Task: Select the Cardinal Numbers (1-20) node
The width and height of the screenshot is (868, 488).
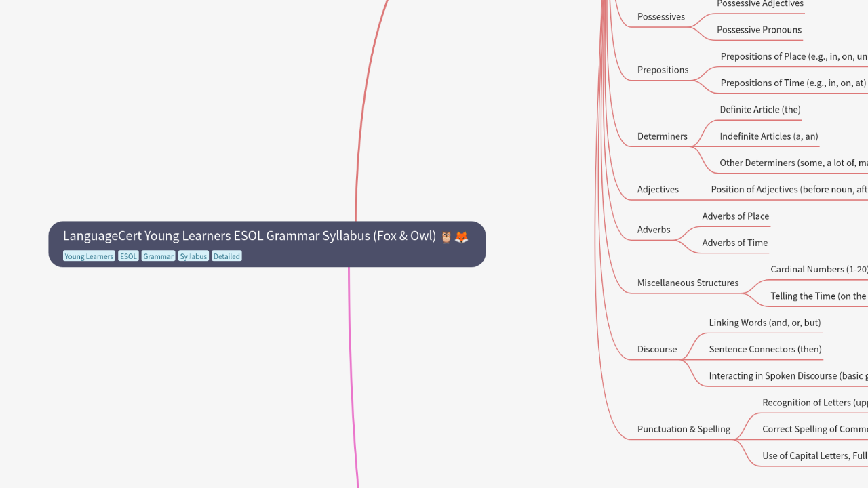Action: coord(819,270)
